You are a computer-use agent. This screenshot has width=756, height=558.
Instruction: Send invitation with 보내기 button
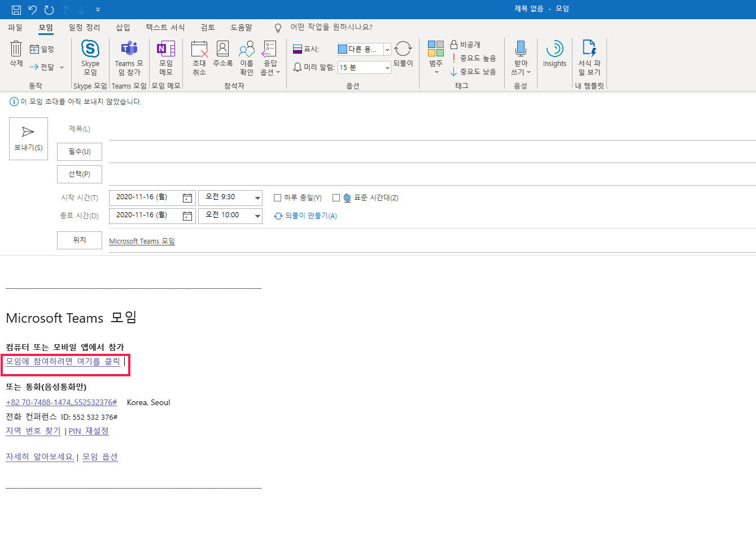point(28,139)
